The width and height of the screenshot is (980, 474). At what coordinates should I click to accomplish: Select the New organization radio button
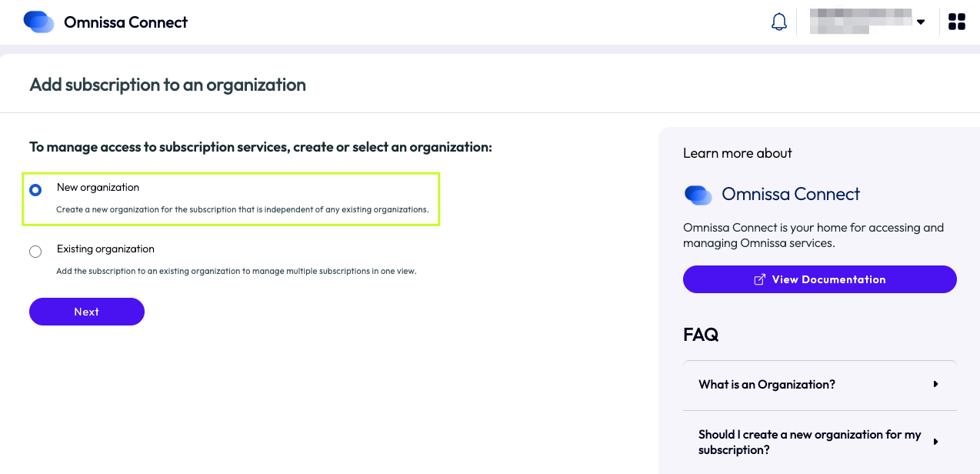[35, 190]
